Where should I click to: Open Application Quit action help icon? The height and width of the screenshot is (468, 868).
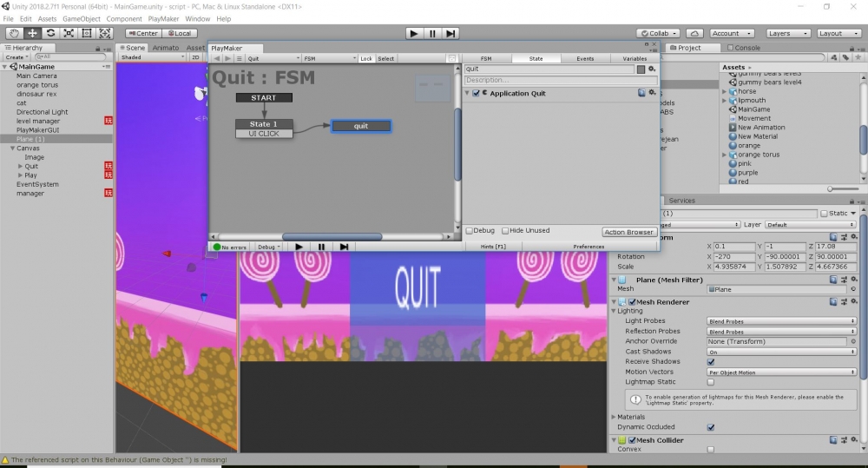coord(641,93)
